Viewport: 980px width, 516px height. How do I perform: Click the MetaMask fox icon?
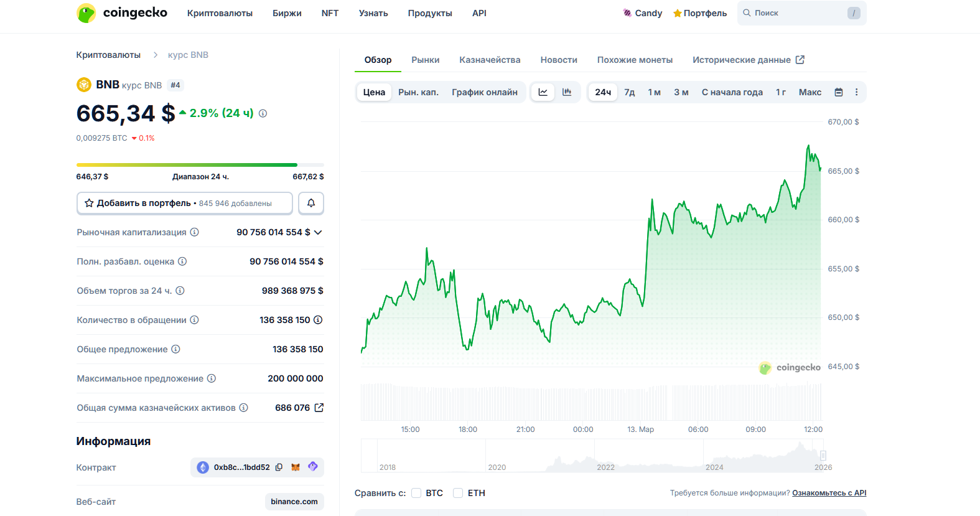[x=296, y=467]
